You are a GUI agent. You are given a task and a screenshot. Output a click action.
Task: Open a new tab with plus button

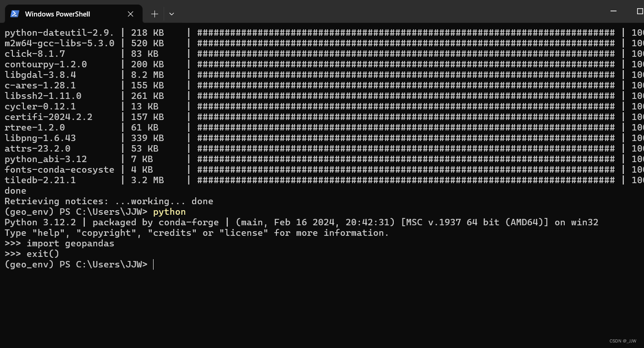coord(154,14)
